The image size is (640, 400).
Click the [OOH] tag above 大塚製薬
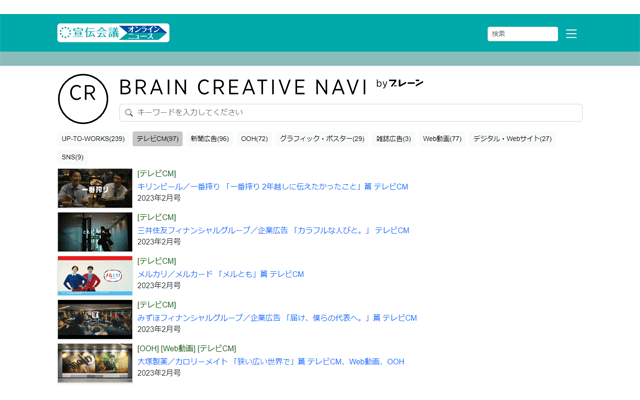coord(148,348)
